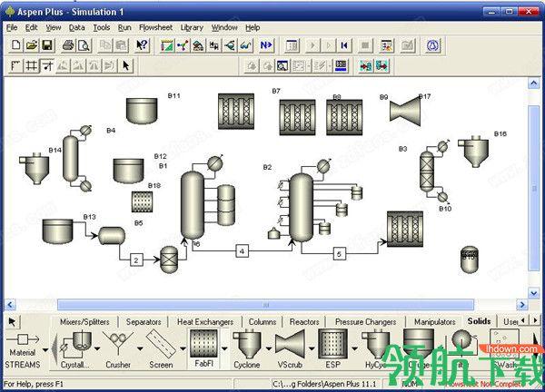This screenshot has height=392, width=545.
Task: Click the vertical scrollbar thumb
Action: pos(534,188)
